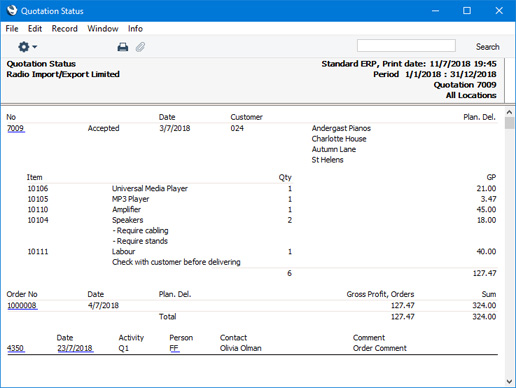Click the Speakers item name
Screen dimensions: 516x388
[x=128, y=220]
